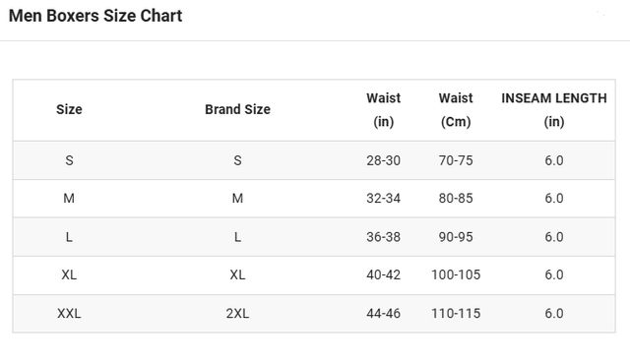Click the 6.0 inseam in XXL row
Image resolution: width=630 pixels, height=364 pixels.
tap(554, 314)
